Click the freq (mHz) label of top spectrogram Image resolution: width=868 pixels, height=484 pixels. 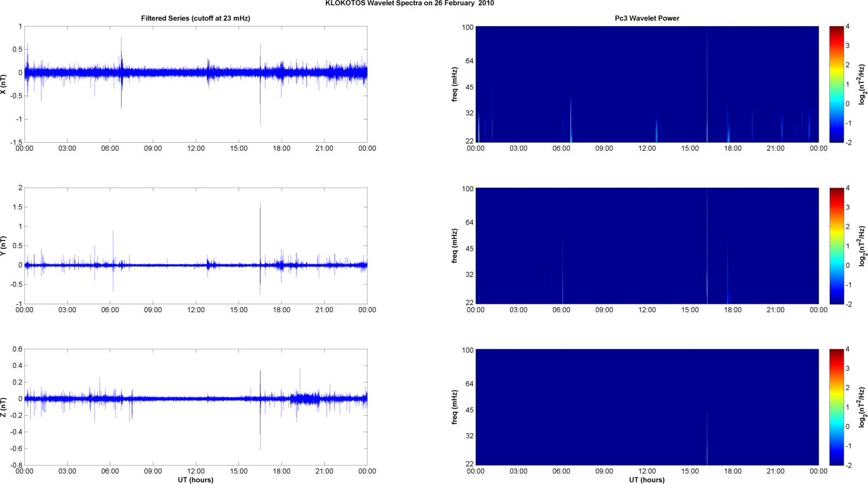(x=455, y=84)
